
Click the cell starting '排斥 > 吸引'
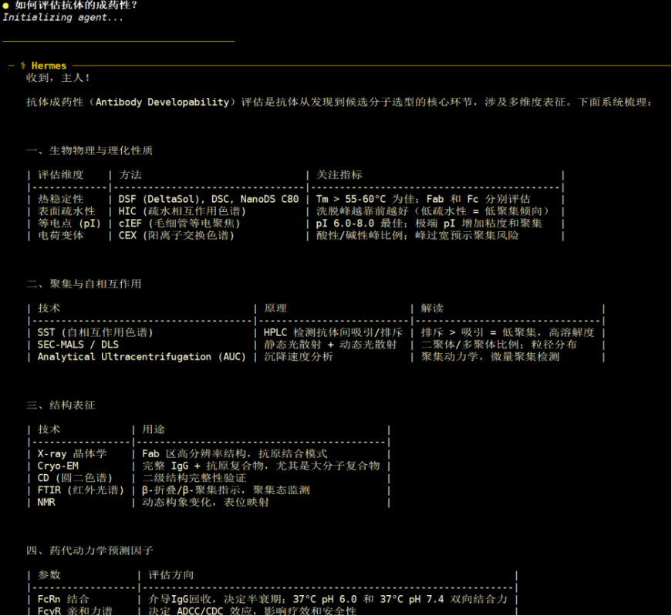coord(508,332)
